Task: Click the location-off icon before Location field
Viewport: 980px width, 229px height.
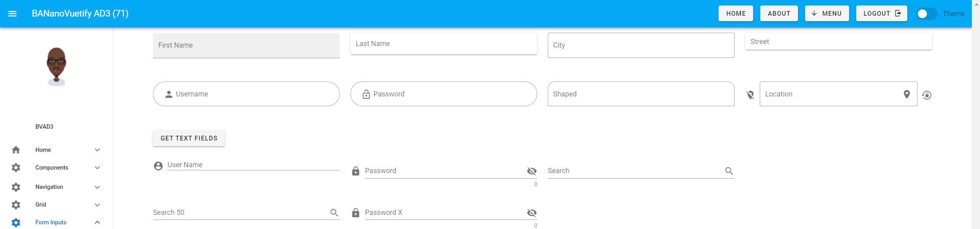Action: [x=750, y=95]
